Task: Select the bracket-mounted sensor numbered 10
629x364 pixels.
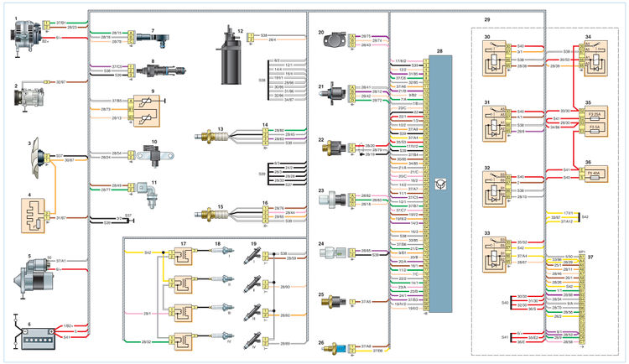Action: coord(155,156)
